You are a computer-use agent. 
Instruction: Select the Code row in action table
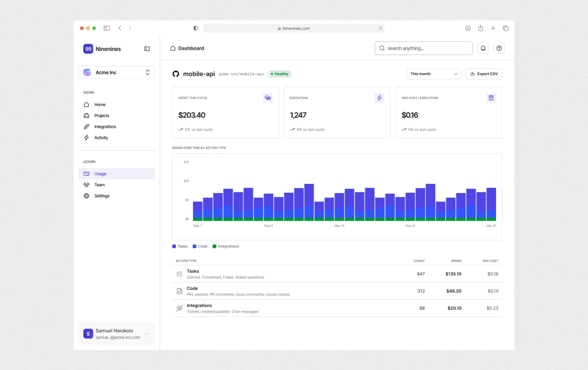pyautogui.click(x=337, y=291)
